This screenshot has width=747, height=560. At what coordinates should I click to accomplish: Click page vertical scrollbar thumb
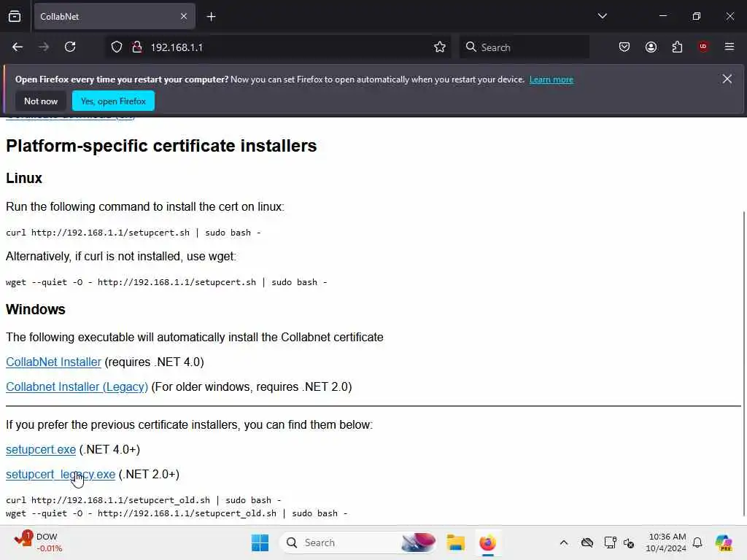click(x=743, y=365)
